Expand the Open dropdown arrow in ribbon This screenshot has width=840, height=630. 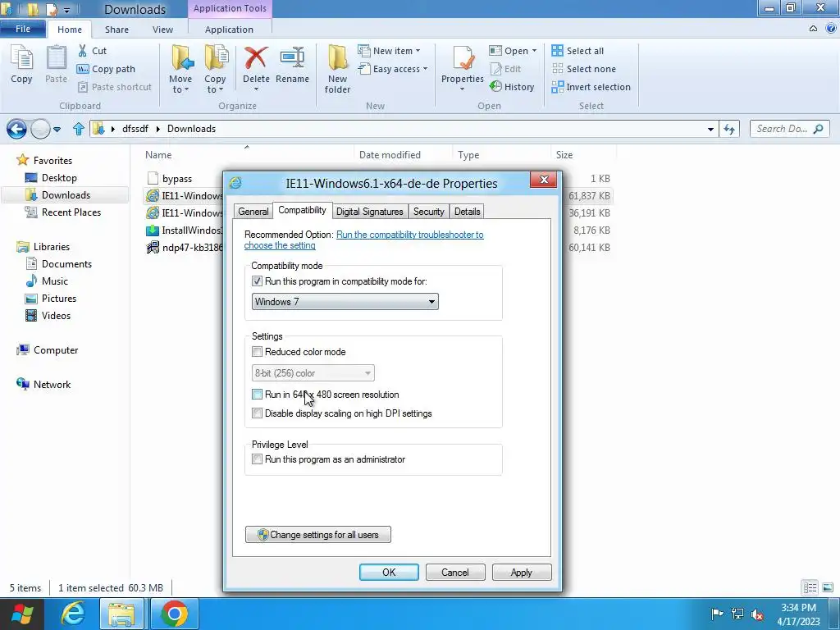click(x=534, y=51)
